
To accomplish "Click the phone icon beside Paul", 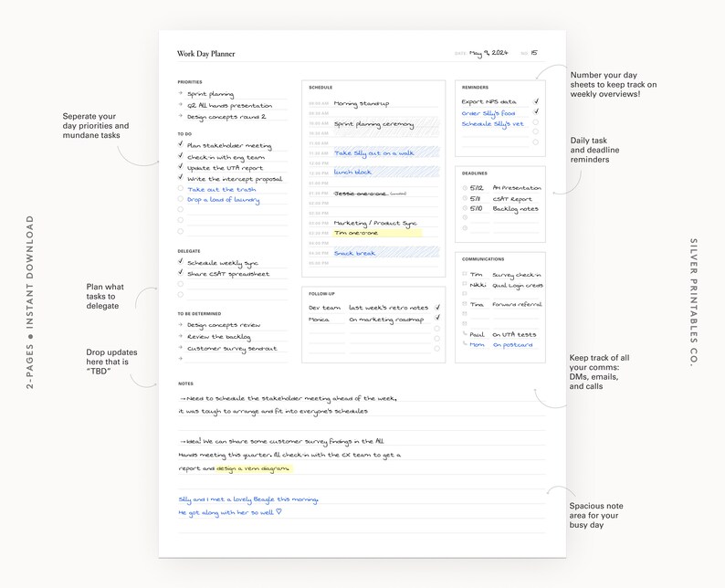I will pos(465,334).
